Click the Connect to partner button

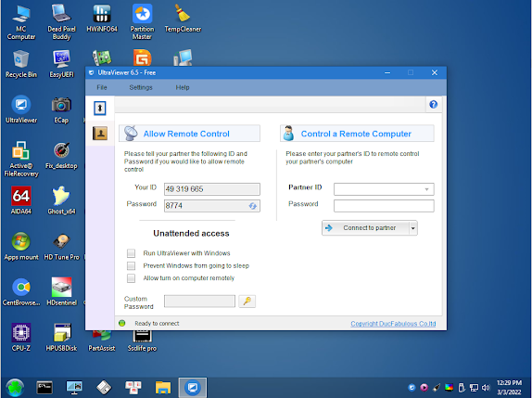[365, 228]
